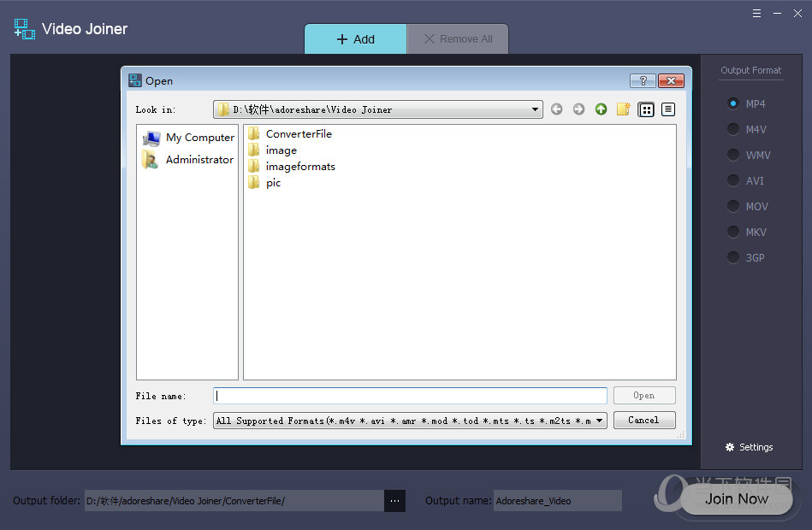Open the ConverterFile folder
This screenshot has width=812, height=530.
click(289, 134)
